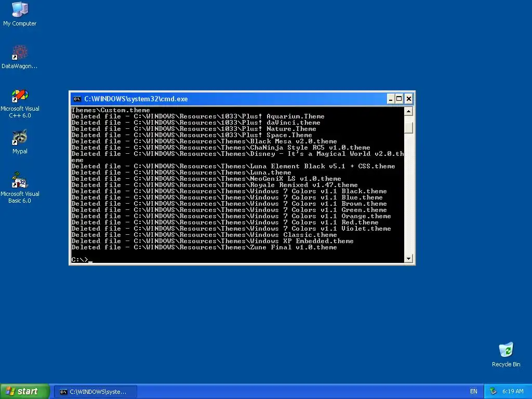Click the Plus! Space.Theme deleted line

click(x=192, y=135)
